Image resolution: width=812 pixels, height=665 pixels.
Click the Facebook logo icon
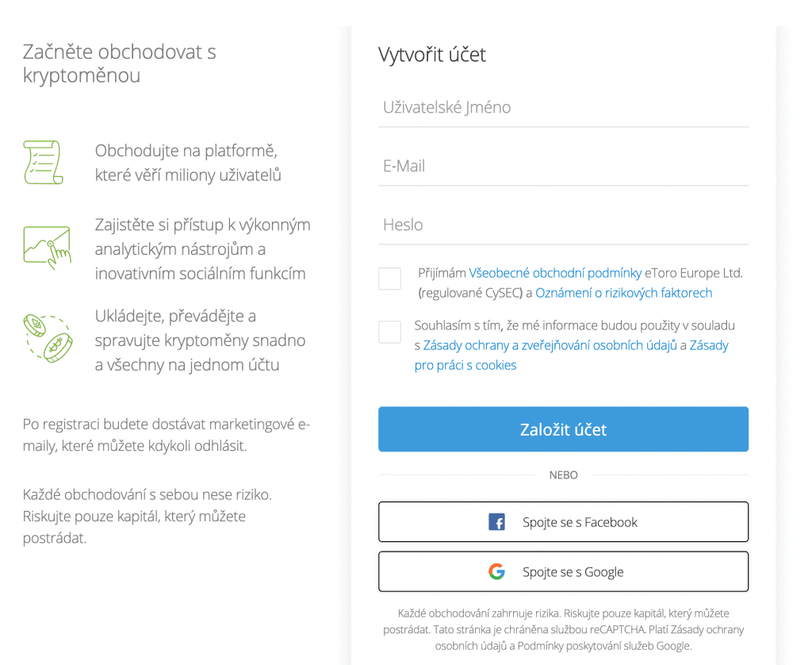[x=497, y=522]
